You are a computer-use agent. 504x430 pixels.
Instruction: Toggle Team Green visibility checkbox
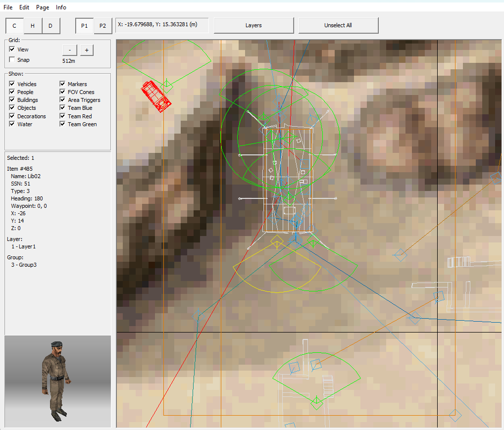tap(62, 124)
